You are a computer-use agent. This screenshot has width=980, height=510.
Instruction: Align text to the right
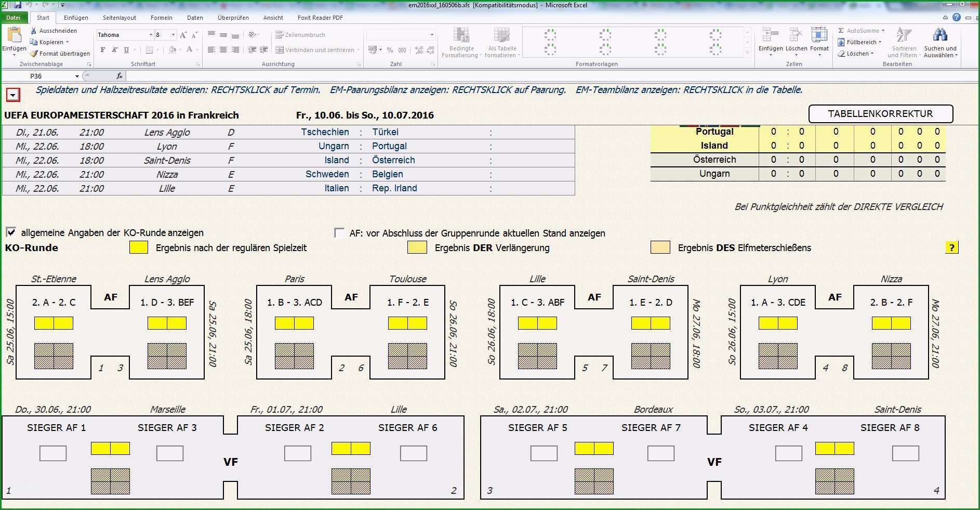coord(235,50)
